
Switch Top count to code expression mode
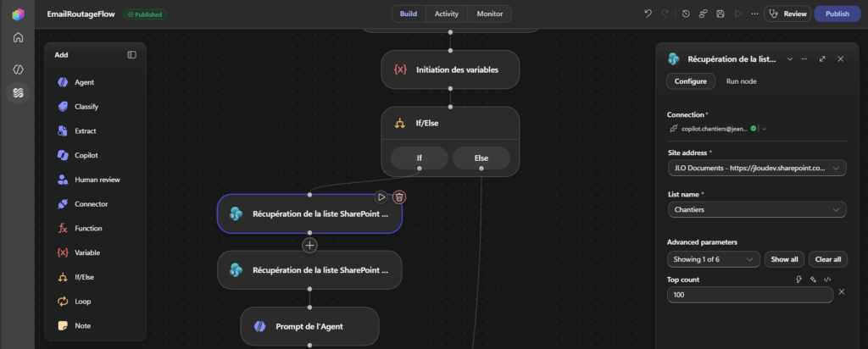(827, 280)
